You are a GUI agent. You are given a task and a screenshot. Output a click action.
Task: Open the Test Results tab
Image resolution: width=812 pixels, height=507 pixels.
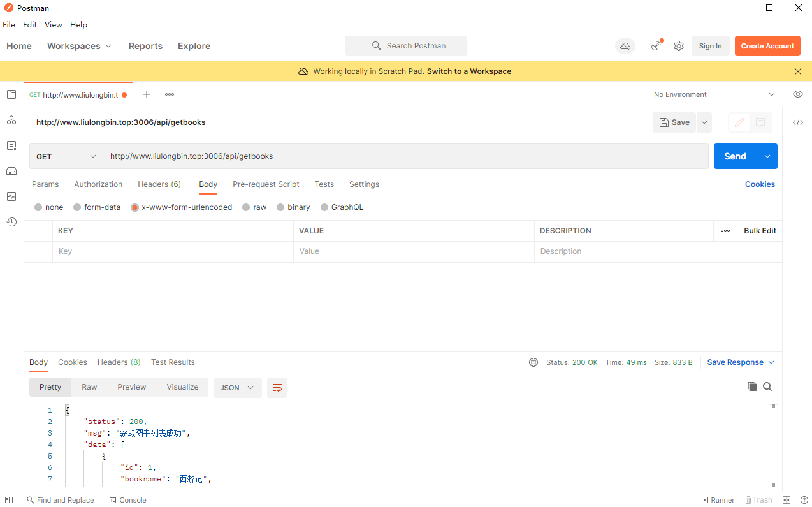pos(173,362)
